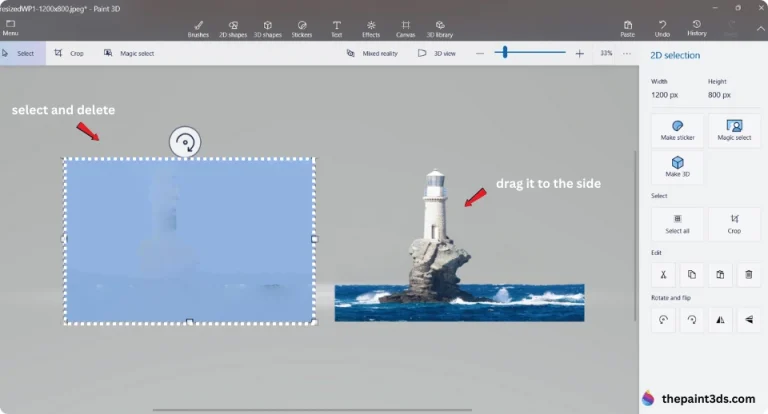
Task: Click the 2D selection panel title
Action: (x=674, y=55)
